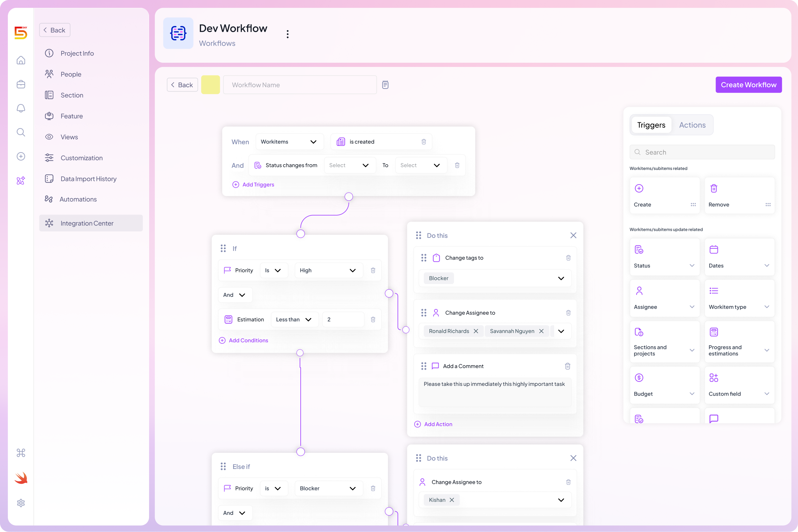This screenshot has width=798, height=532.
Task: Open the search icon in sidebar
Action: [21, 132]
